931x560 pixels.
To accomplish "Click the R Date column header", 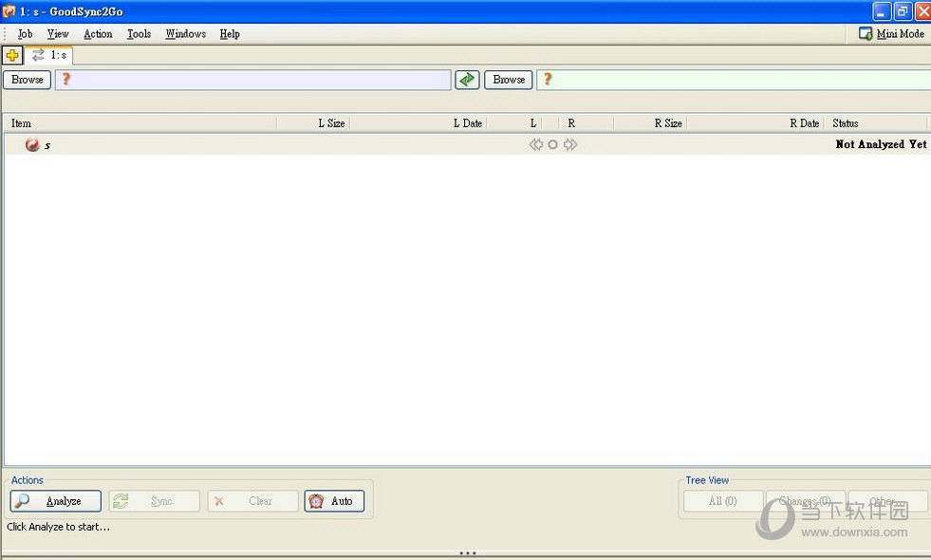I will pyautogui.click(x=755, y=123).
